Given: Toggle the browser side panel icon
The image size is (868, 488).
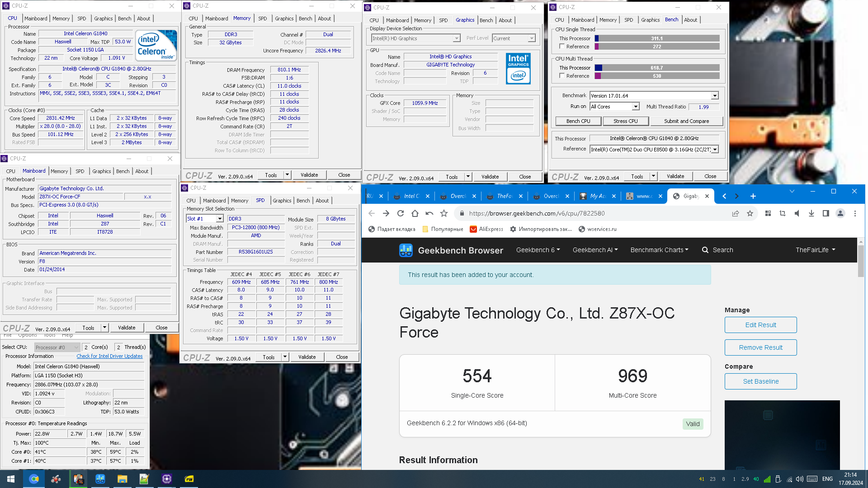Looking at the screenshot, I should [826, 214].
